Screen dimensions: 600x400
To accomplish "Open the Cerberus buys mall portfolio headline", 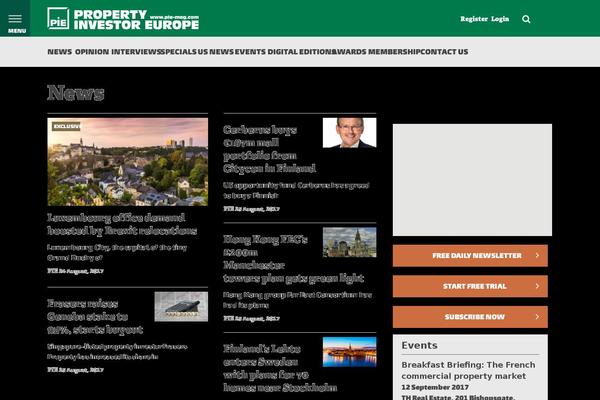I will click(x=269, y=149).
